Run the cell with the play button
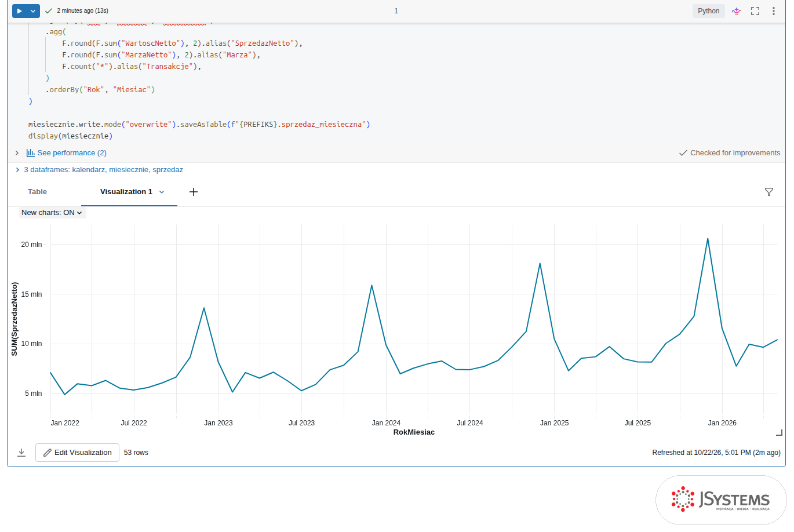This screenshot has width=794, height=532. [19, 11]
